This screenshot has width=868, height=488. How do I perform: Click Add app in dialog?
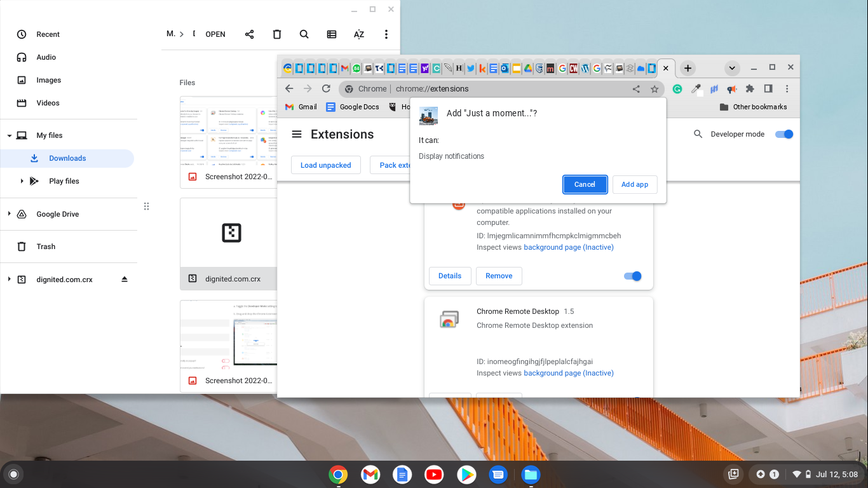[x=635, y=184]
